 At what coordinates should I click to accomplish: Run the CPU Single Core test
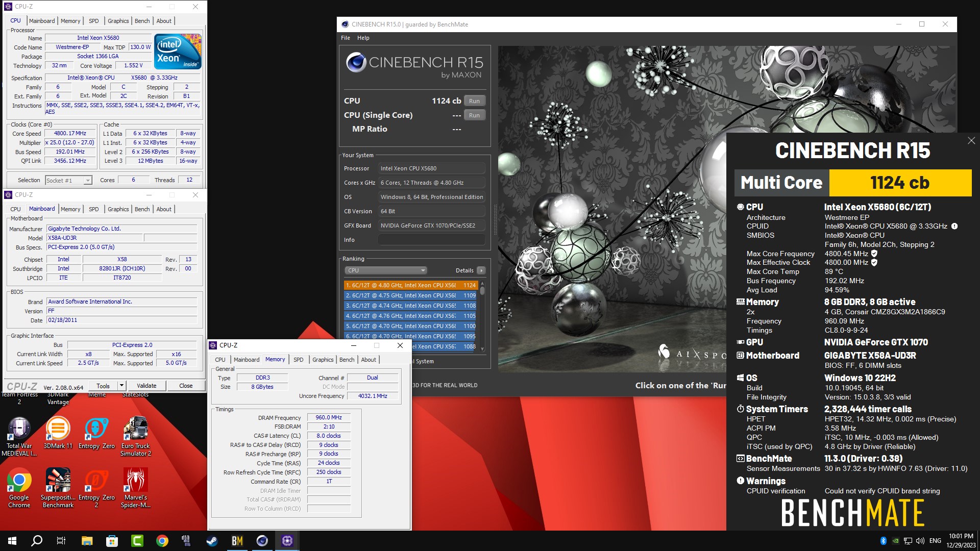(474, 115)
